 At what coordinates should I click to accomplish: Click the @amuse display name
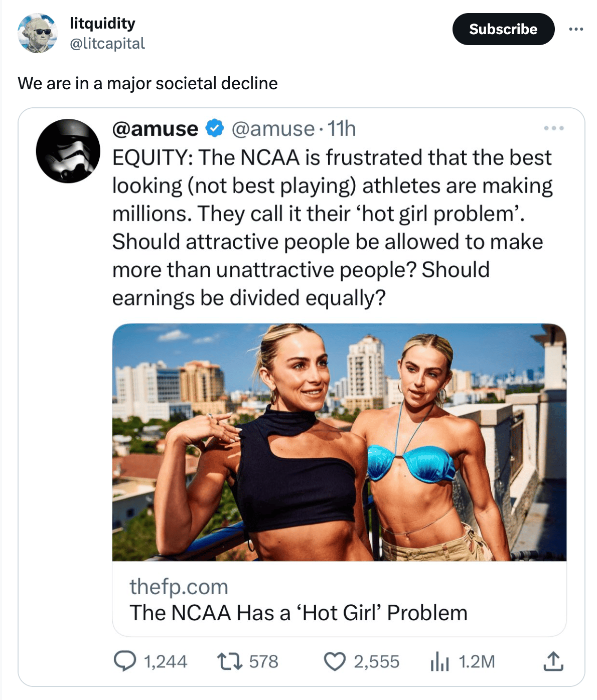pos(155,129)
